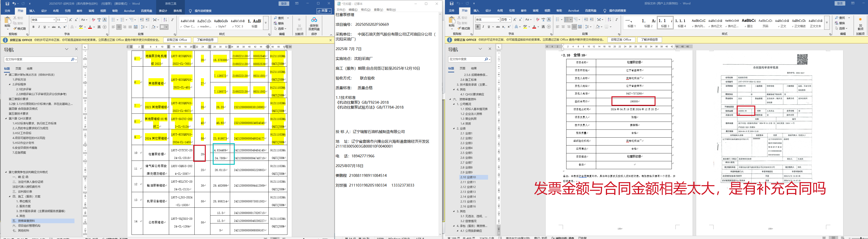Apply bullet list in 谈判文件 Word window
This screenshot has width=868, height=239.
[x=113, y=20]
